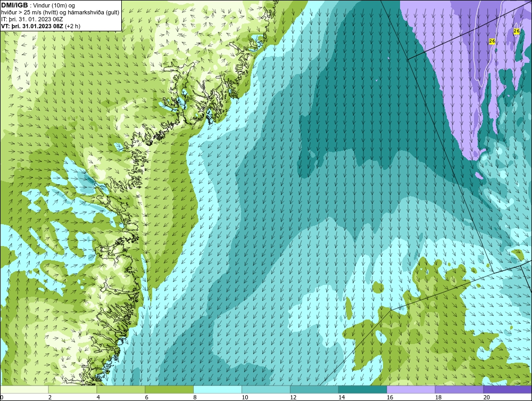The height and width of the screenshot is (401, 532).
Task: Pick the 10–12 m/s turquoise legend swatch
Action: pos(265,389)
